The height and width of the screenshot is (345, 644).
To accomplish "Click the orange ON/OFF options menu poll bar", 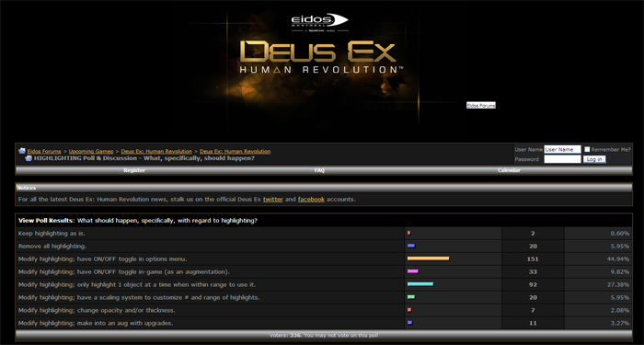I will point(429,259).
